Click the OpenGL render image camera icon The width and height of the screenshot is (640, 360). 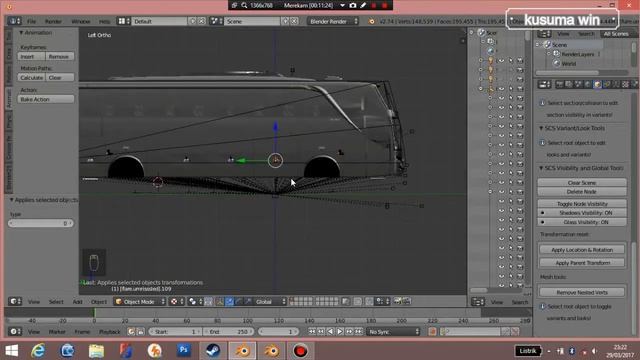[397, 301]
